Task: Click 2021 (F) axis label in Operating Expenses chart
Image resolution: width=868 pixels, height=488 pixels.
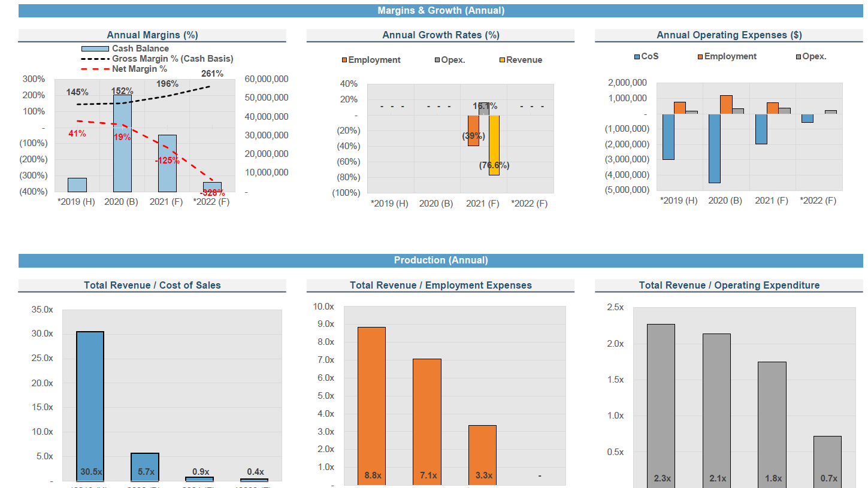Action: 772,201
